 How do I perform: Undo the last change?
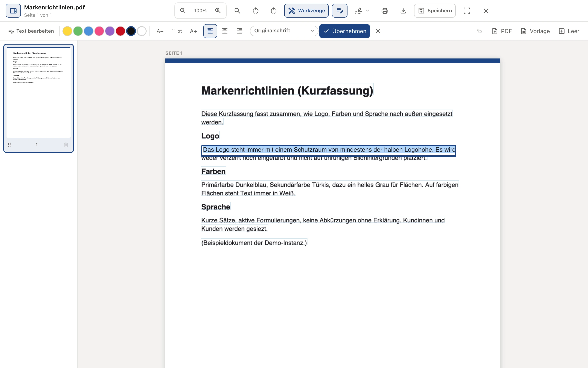[x=479, y=31]
